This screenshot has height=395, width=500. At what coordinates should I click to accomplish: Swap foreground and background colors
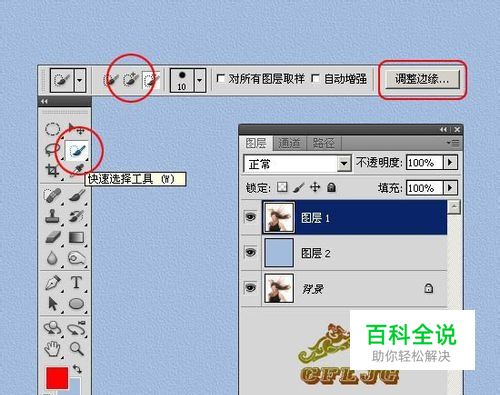pyautogui.click(x=77, y=369)
